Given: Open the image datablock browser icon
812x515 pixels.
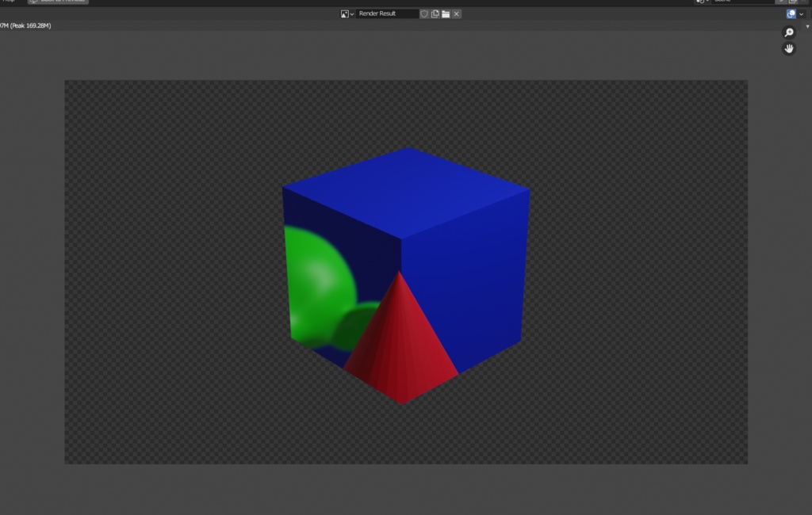Looking at the screenshot, I should (345, 13).
